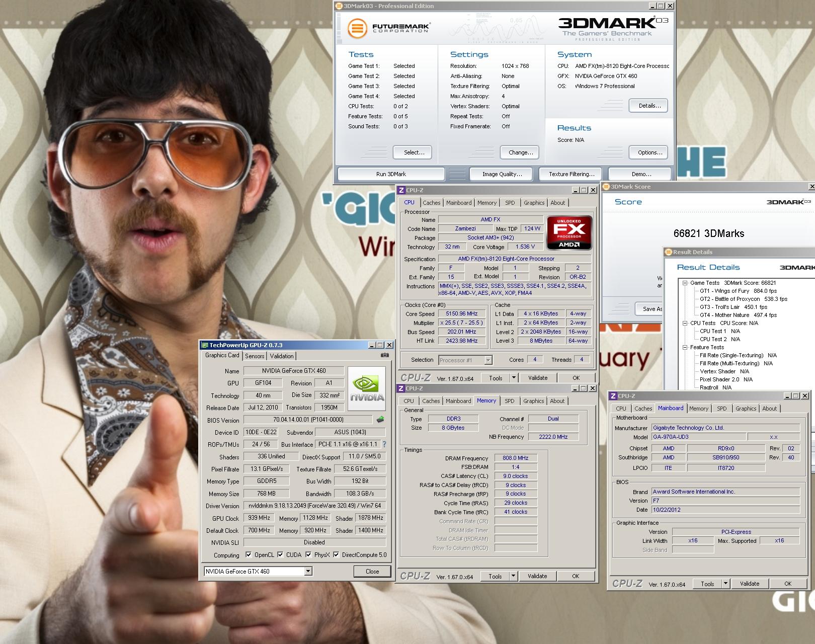Click the CPU-Z Memory window title icon
This screenshot has height=644, width=815.
[x=401, y=388]
